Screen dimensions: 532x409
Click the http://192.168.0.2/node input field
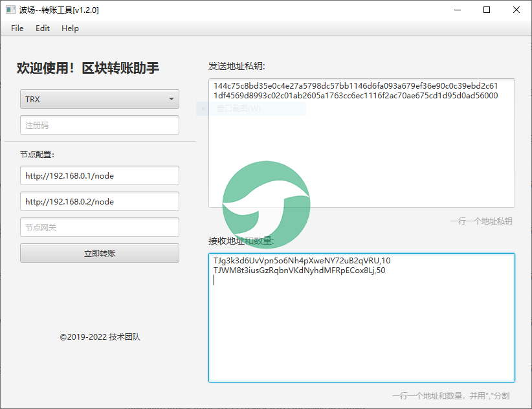click(100, 201)
